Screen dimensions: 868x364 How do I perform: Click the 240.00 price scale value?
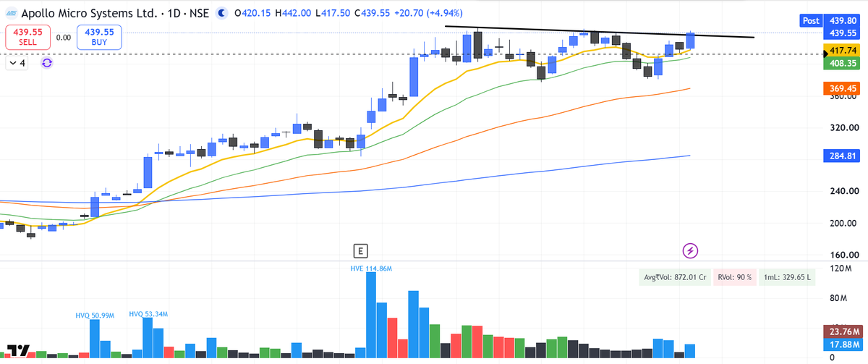[x=843, y=192]
